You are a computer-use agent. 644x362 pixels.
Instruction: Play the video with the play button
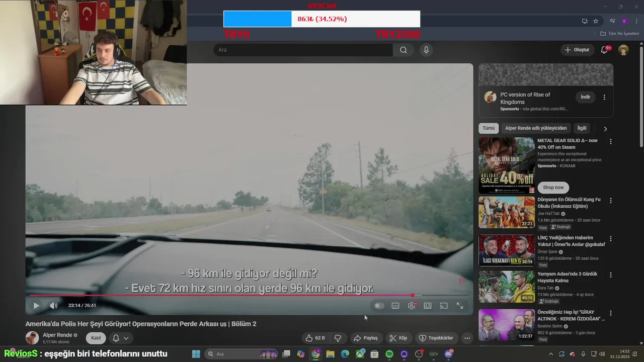36,306
